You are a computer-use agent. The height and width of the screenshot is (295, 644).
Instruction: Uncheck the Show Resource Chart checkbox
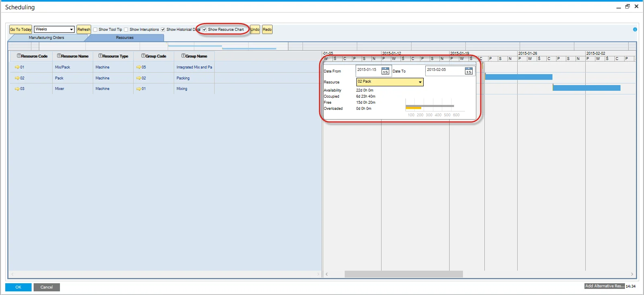[205, 30]
